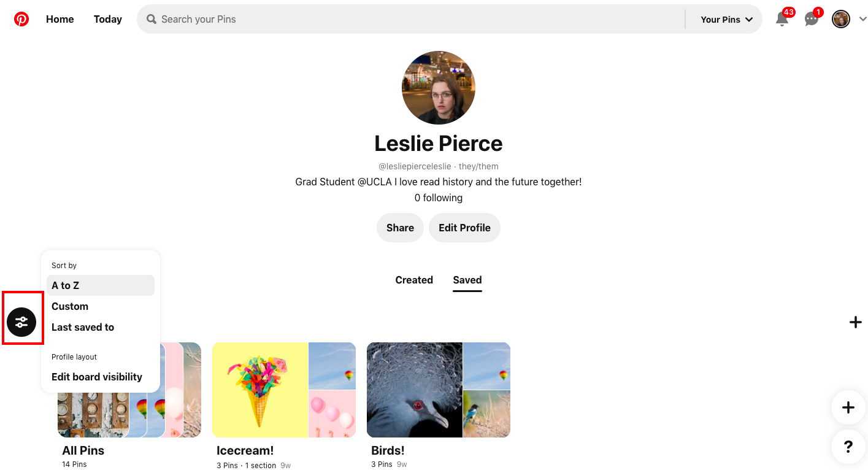
Task: Open messages via the chat bubble icon
Action: click(811, 19)
